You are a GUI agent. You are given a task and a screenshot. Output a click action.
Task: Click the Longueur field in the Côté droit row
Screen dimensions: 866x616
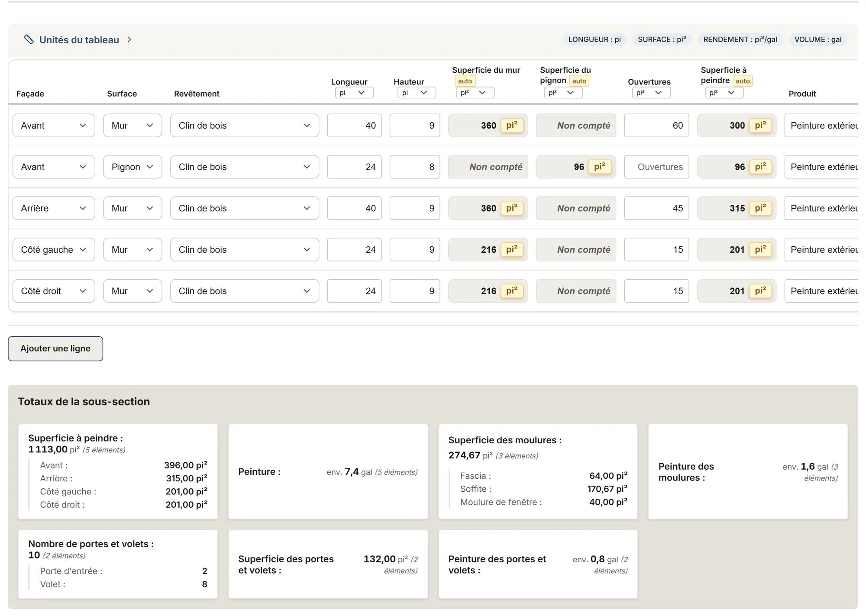354,291
